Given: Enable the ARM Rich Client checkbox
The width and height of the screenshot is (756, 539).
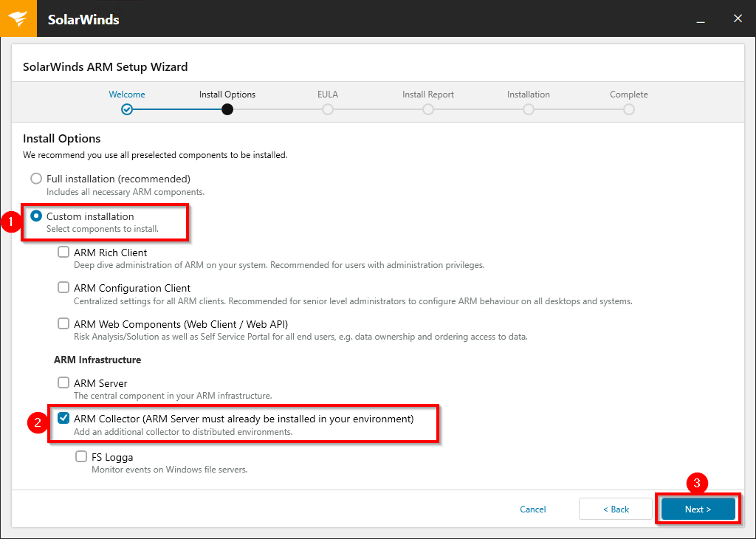Looking at the screenshot, I should pos(63,253).
